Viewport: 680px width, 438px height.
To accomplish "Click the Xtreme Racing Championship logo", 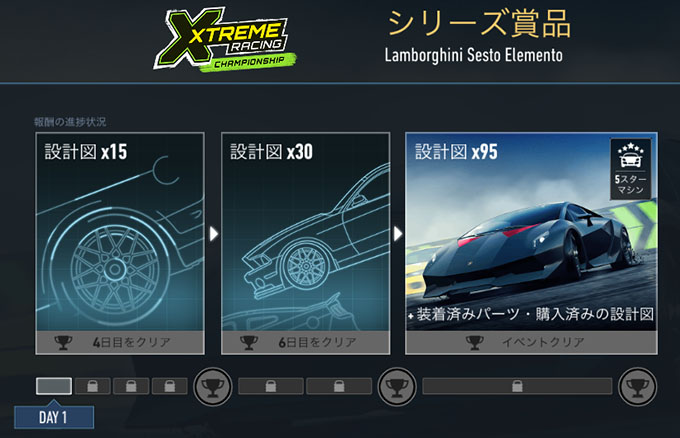I will tap(225, 39).
